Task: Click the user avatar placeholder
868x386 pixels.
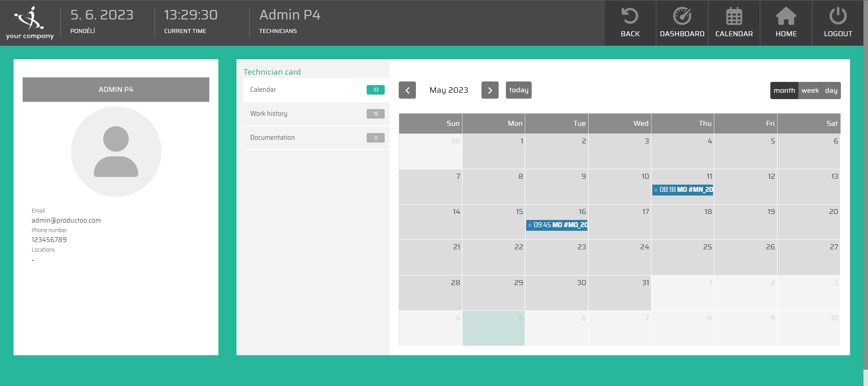Action: (116, 152)
